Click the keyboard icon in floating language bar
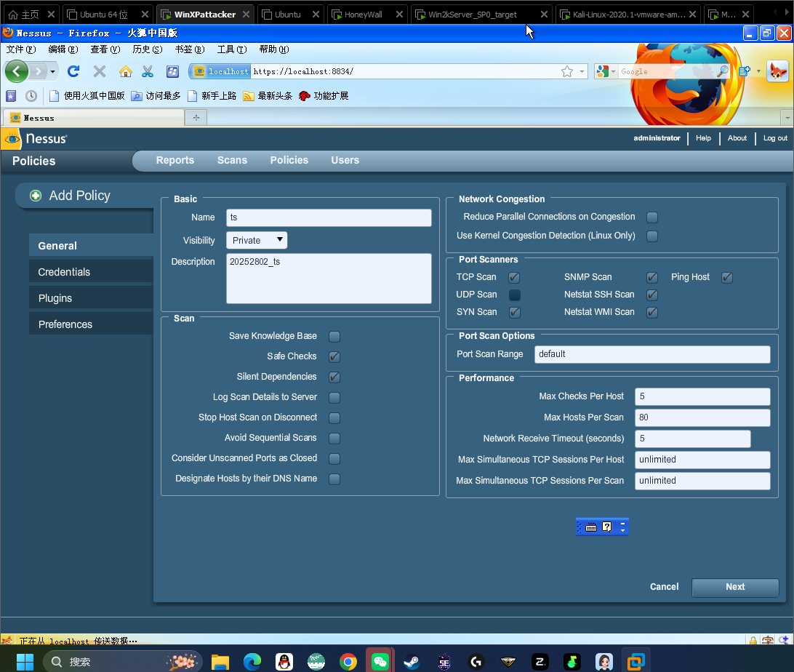The width and height of the screenshot is (794, 672). point(591,527)
